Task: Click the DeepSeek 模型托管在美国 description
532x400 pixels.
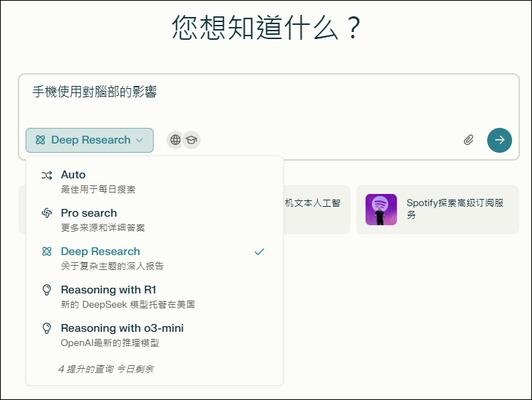Action: pyautogui.click(x=128, y=304)
